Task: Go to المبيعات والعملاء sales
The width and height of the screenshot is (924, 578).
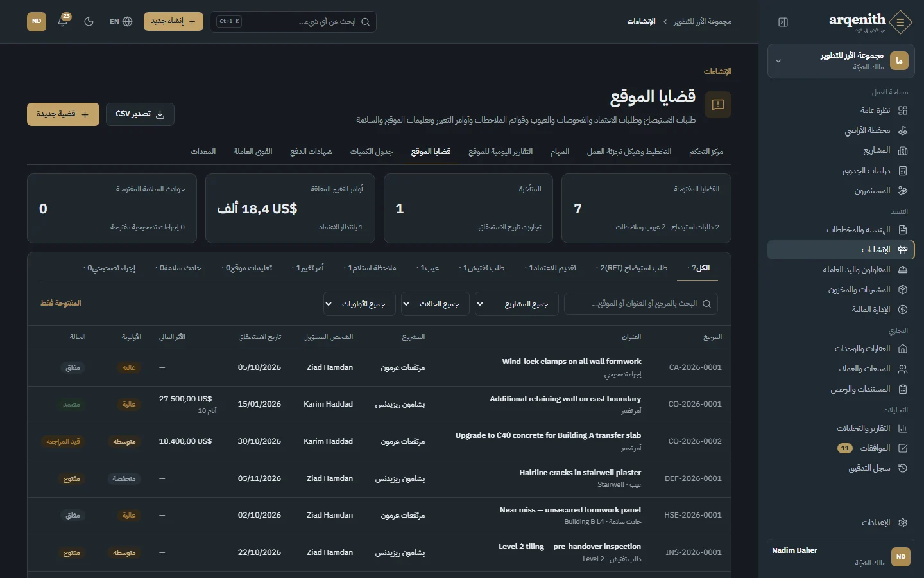Action: [x=841, y=369]
